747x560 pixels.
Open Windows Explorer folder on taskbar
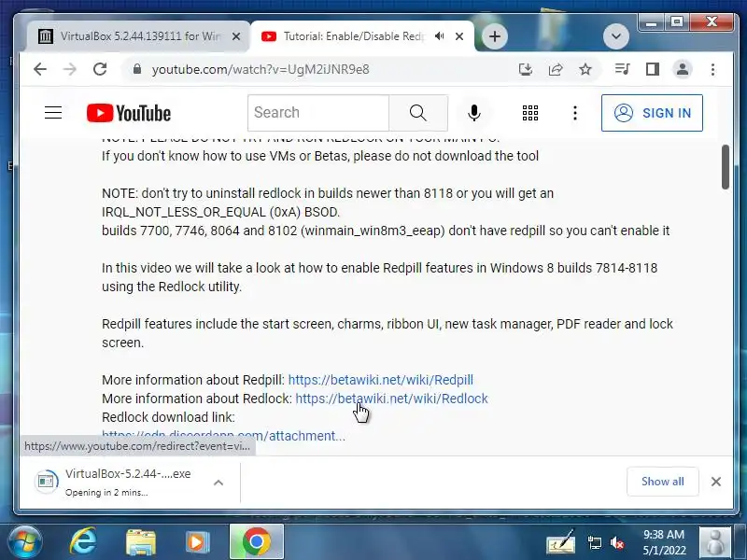point(141,542)
